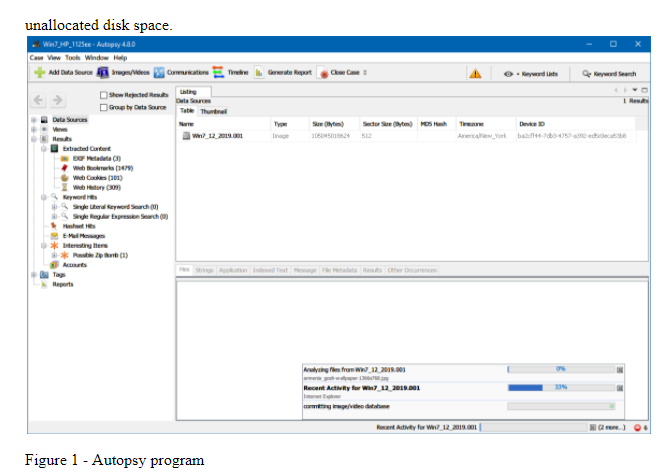Screen dimensions: 669x474
Task: Click the listing pane dropdown arrow
Action: coord(635,90)
